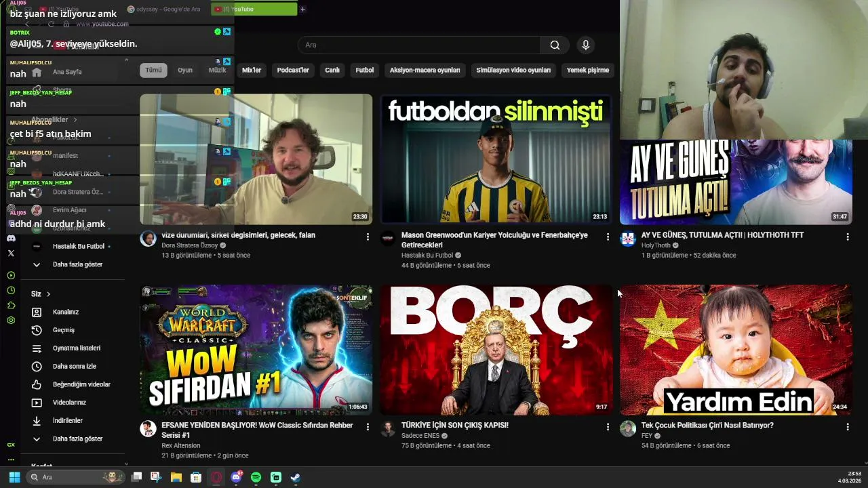Click the YouTube search input field
The image size is (868, 488).
coord(419,45)
